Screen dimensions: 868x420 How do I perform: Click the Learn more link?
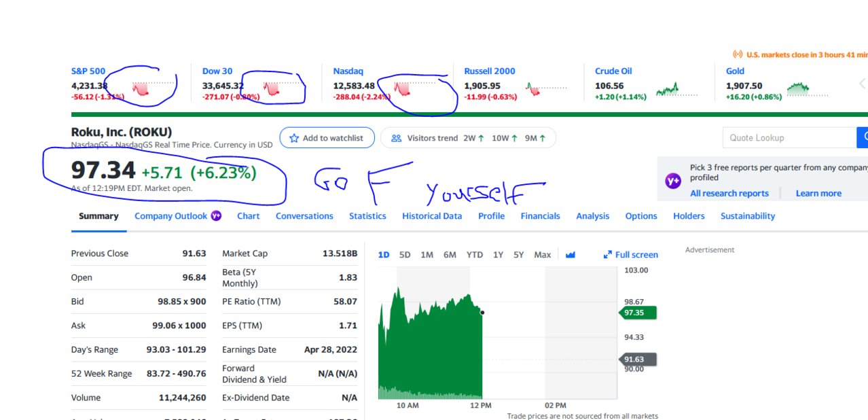[x=818, y=194]
